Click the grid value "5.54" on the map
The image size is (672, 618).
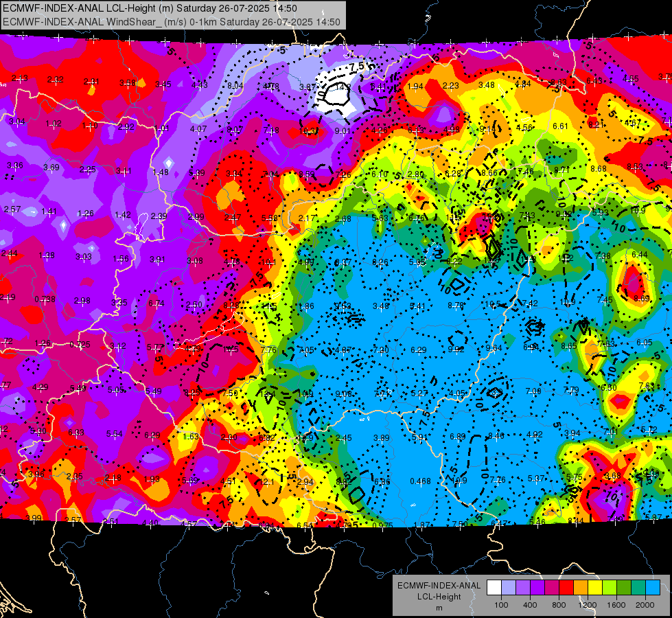tap(114, 433)
